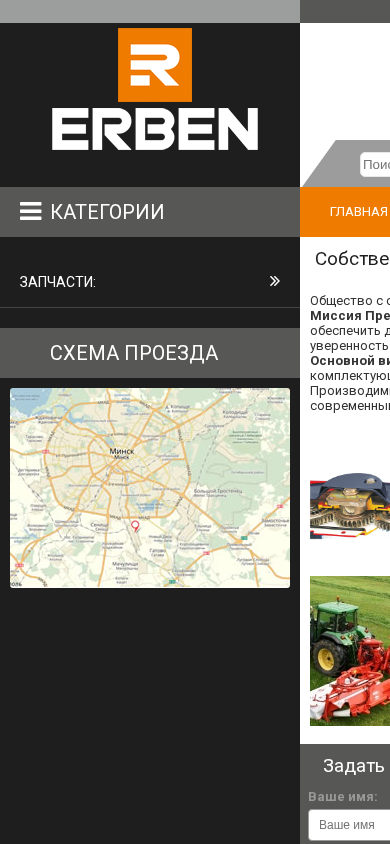Image resolution: width=390 pixels, height=844 pixels.
Task: Click the ERBEN wordmark text logo
Action: tap(155, 129)
